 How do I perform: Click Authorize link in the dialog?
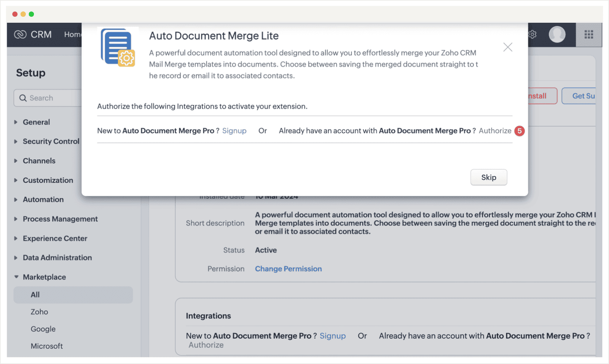[x=495, y=131]
